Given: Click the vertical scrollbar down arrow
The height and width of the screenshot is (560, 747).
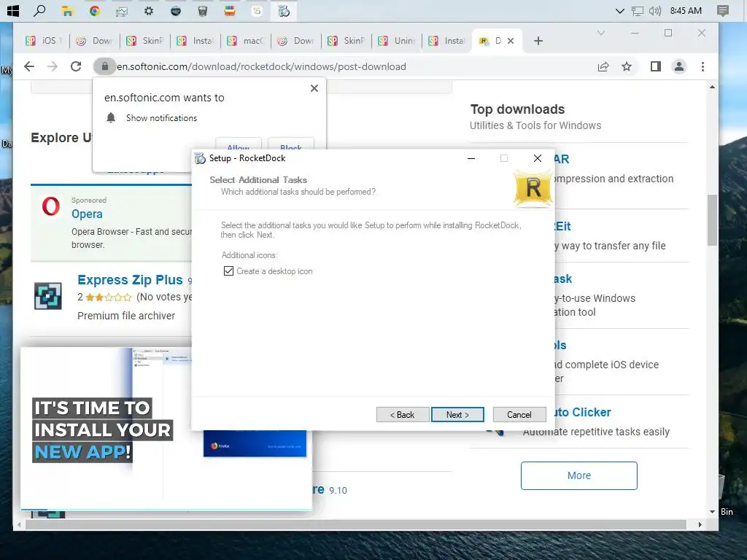Looking at the screenshot, I should pyautogui.click(x=712, y=511).
